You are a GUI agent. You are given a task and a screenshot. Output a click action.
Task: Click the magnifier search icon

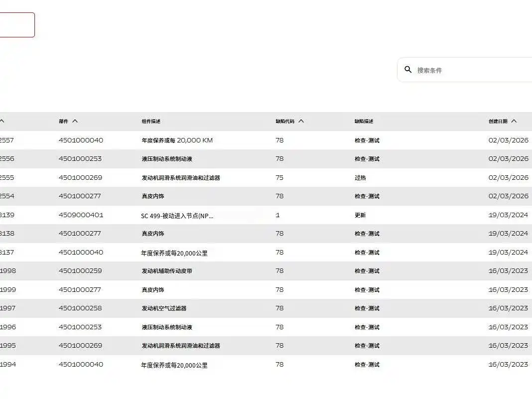408,70
